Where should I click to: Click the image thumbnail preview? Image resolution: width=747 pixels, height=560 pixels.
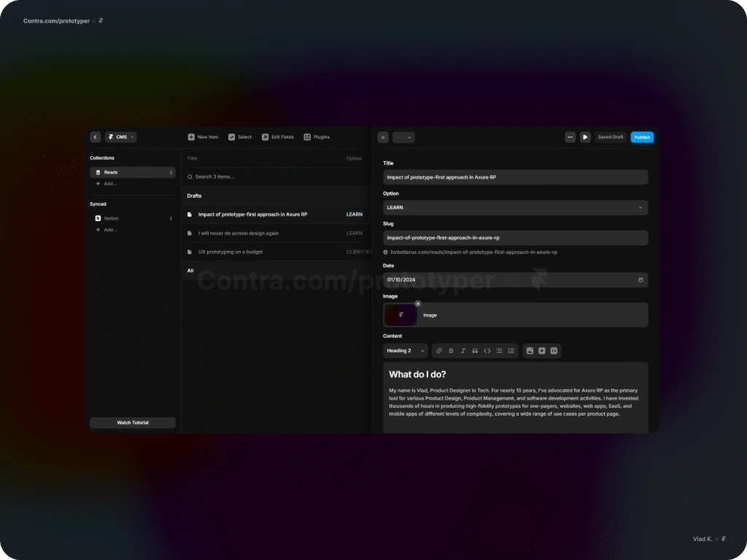coord(400,315)
